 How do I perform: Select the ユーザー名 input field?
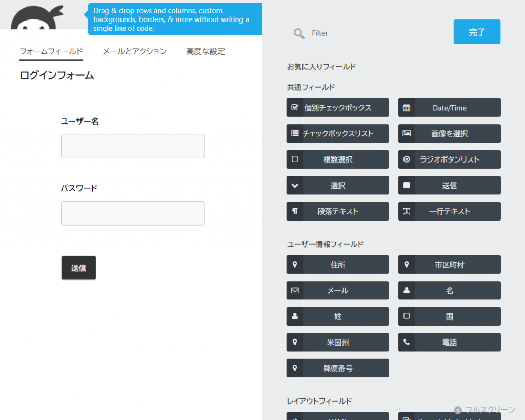click(x=133, y=146)
